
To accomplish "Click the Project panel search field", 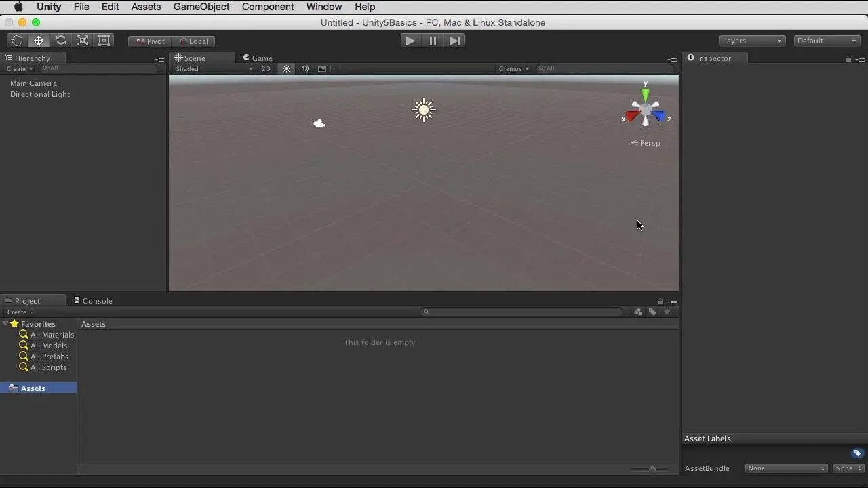I will [521, 312].
